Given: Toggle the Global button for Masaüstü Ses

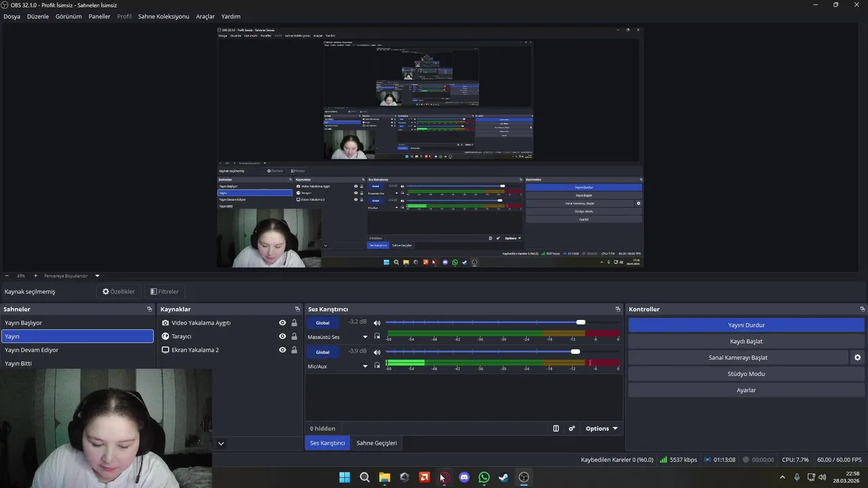Looking at the screenshot, I should (x=323, y=323).
